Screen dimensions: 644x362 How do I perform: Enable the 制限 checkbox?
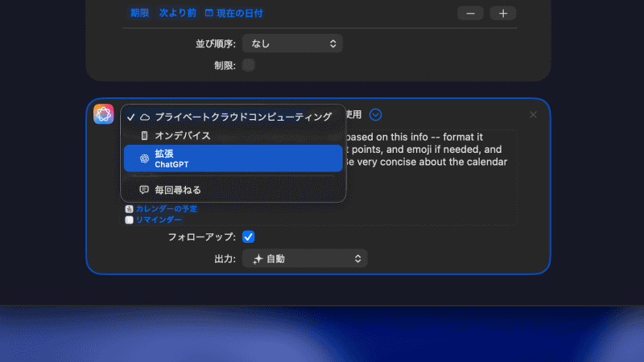pos(249,65)
